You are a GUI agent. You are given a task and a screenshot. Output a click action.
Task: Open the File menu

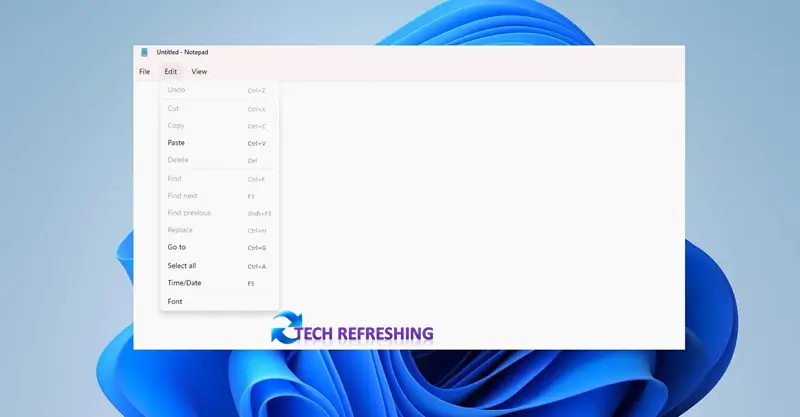[x=144, y=71]
